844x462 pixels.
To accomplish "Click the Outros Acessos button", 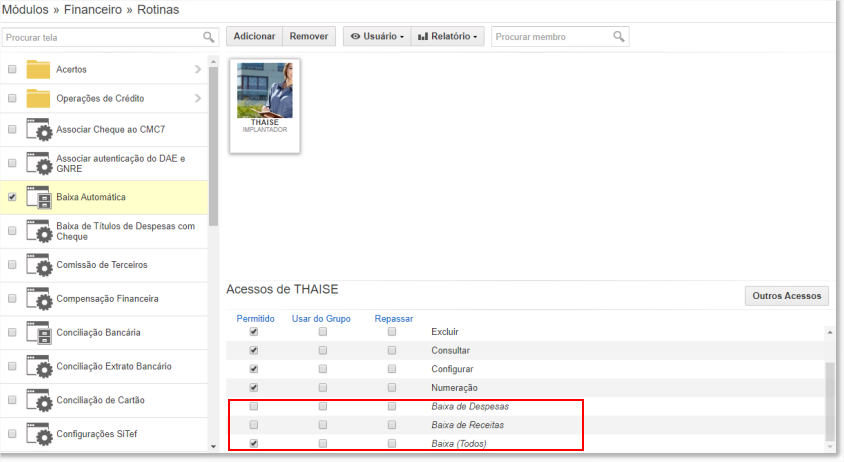I will point(786,296).
